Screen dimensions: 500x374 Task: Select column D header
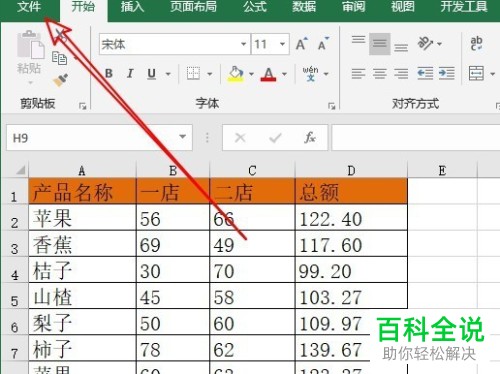tap(351, 171)
